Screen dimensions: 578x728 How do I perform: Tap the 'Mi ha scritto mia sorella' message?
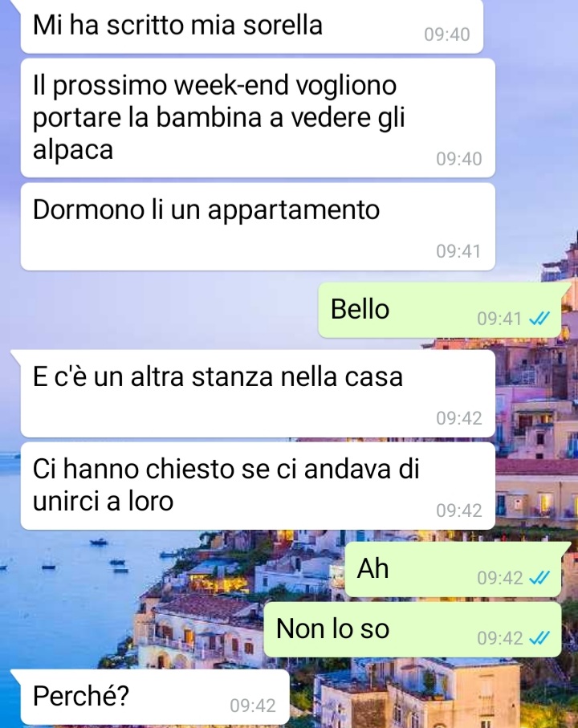click(251, 26)
